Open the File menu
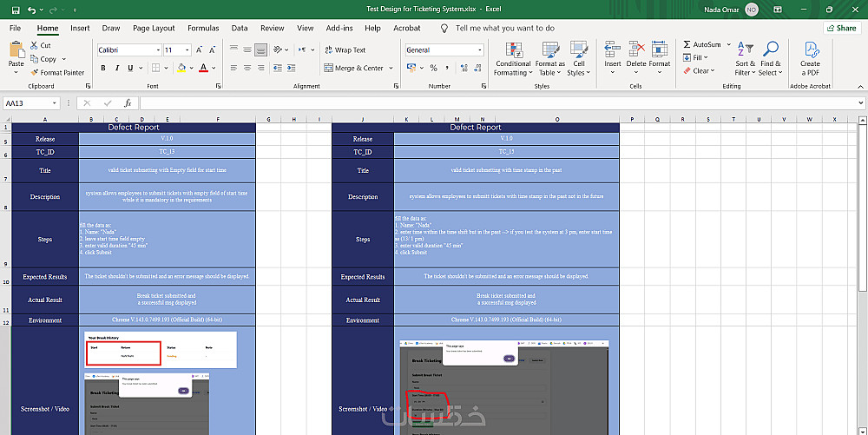868x435 pixels. [15, 28]
